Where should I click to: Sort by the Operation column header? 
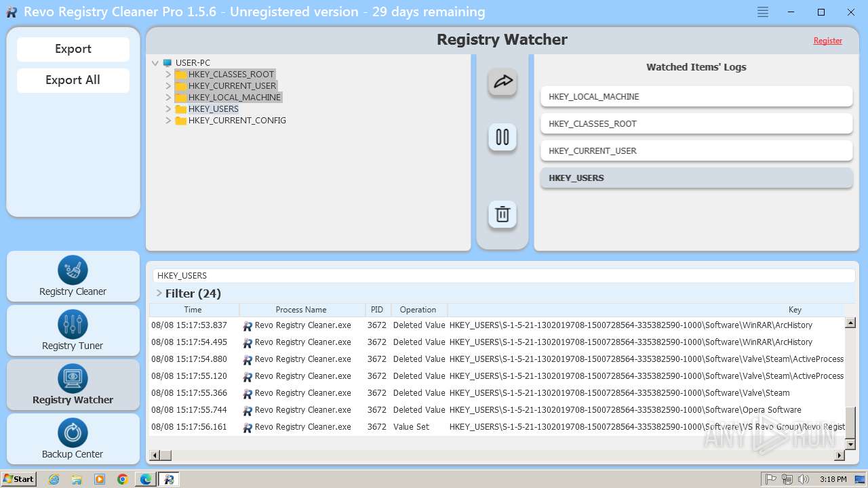coord(418,310)
